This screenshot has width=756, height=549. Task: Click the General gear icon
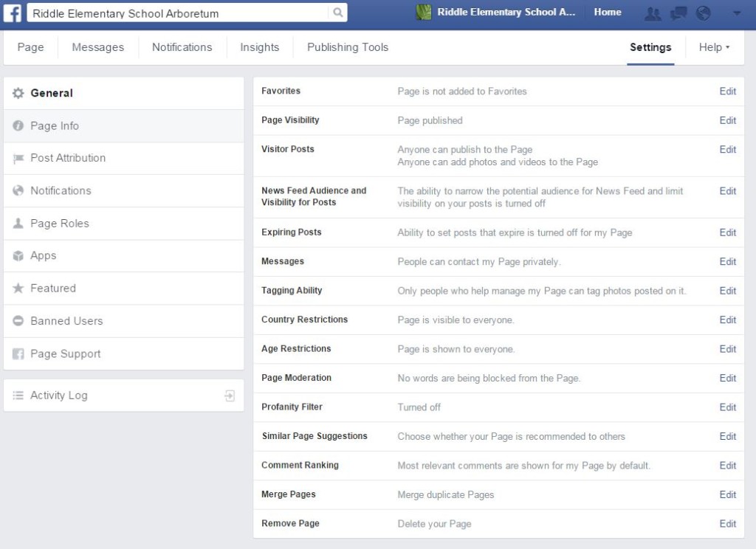pos(18,93)
